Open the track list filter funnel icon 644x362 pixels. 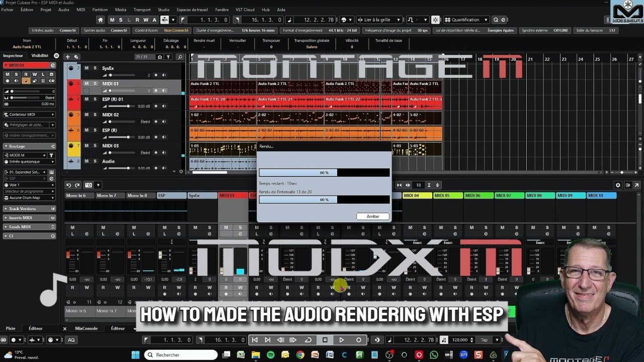click(x=169, y=57)
